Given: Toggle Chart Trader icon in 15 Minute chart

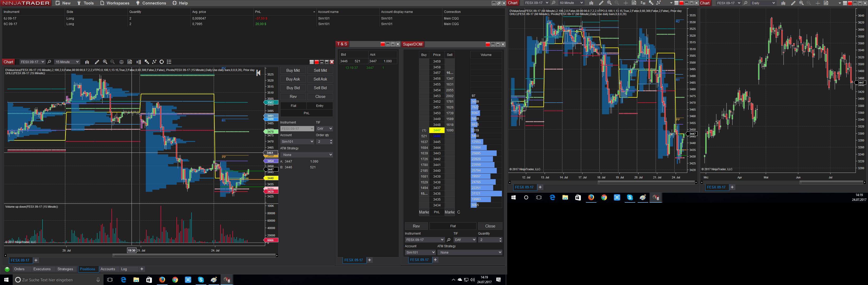Looking at the screenshot, I should pyautogui.click(x=138, y=62).
